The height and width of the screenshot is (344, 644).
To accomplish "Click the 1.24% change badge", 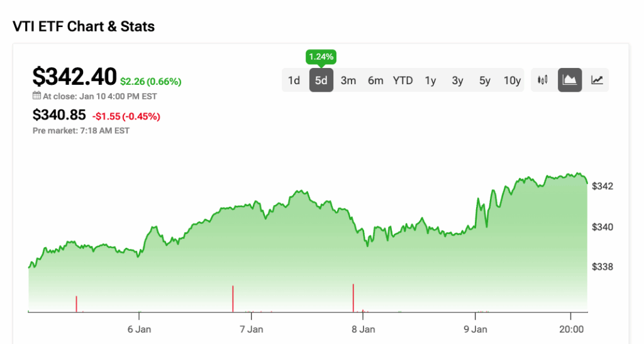I will click(x=321, y=57).
